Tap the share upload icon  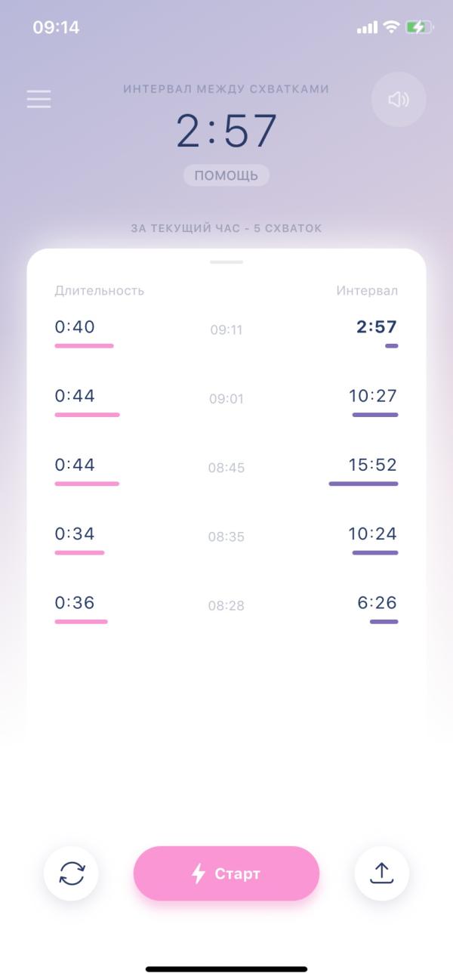coord(382,873)
